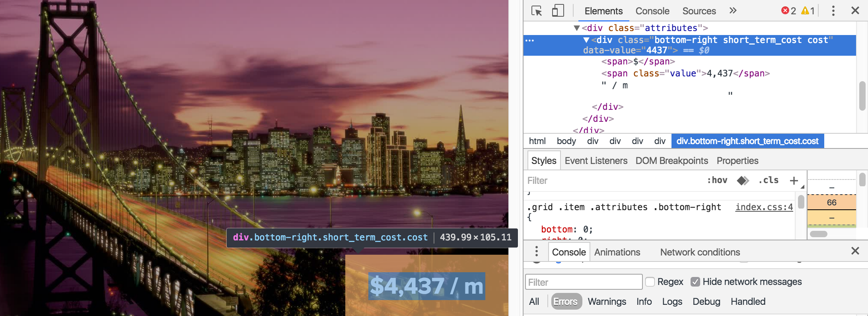This screenshot has height=316, width=868.
Task: Click the diamond element classes icon
Action: pyautogui.click(x=742, y=180)
